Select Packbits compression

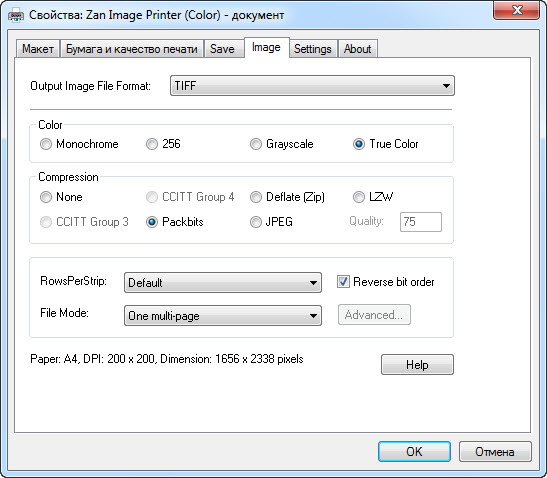(174, 222)
